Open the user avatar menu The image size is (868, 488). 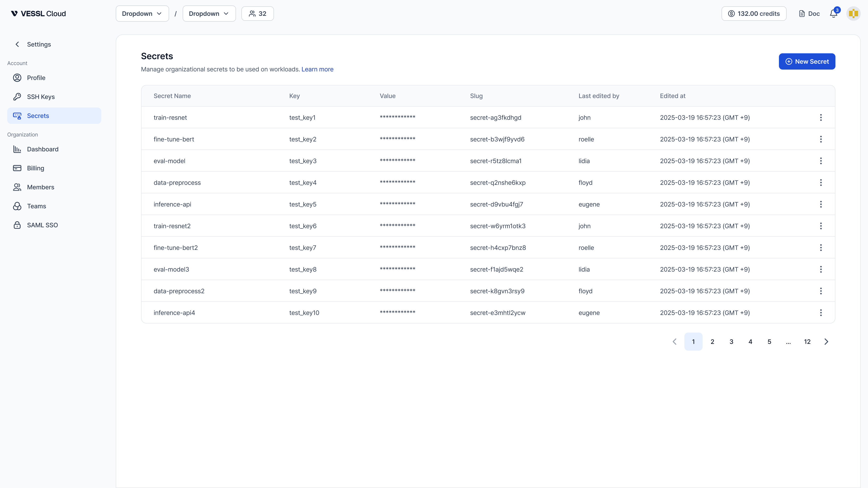[x=853, y=14]
